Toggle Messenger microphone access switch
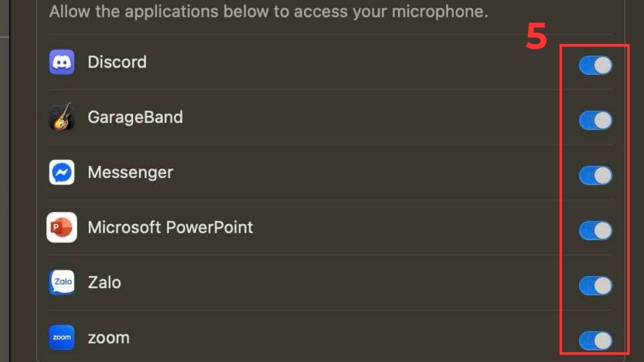This screenshot has height=362, width=644. (x=595, y=175)
